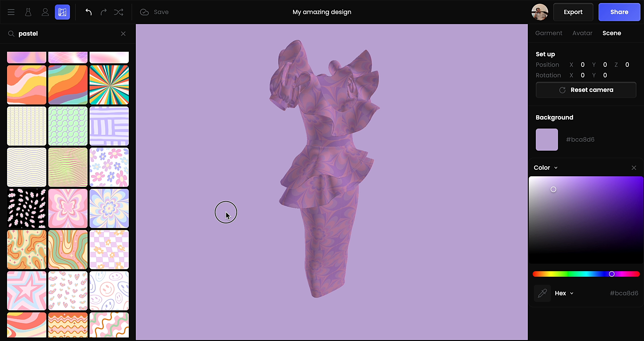The height and width of the screenshot is (341, 644).
Task: Click the hue slider handle
Action: point(612,274)
